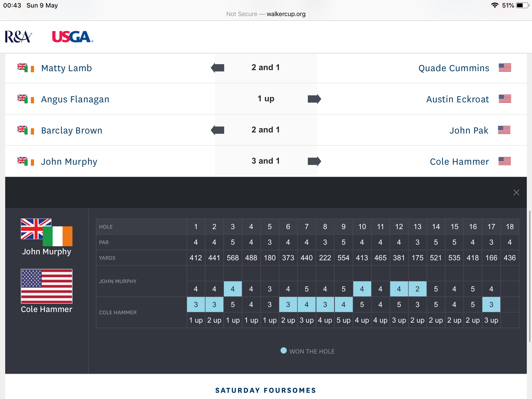The width and height of the screenshot is (532, 399).
Task: Expand the Barclay Brown vs John Pak match
Action: tap(265, 130)
